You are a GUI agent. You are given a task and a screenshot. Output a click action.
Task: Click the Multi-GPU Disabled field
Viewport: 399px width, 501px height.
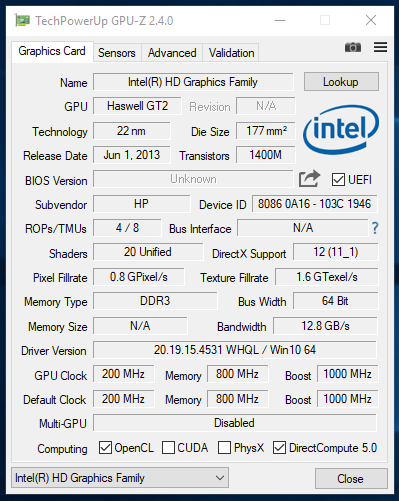[235, 423]
